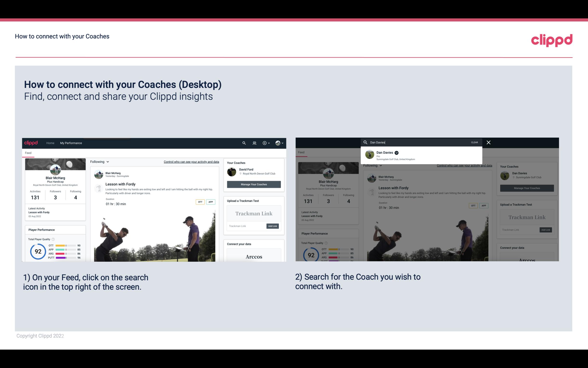Open the Home navigation menu item
The height and width of the screenshot is (368, 588).
(x=50, y=143)
